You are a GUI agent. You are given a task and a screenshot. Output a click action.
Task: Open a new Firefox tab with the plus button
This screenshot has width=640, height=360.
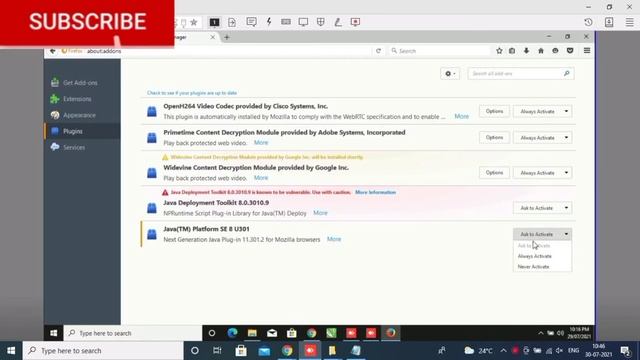point(227,37)
